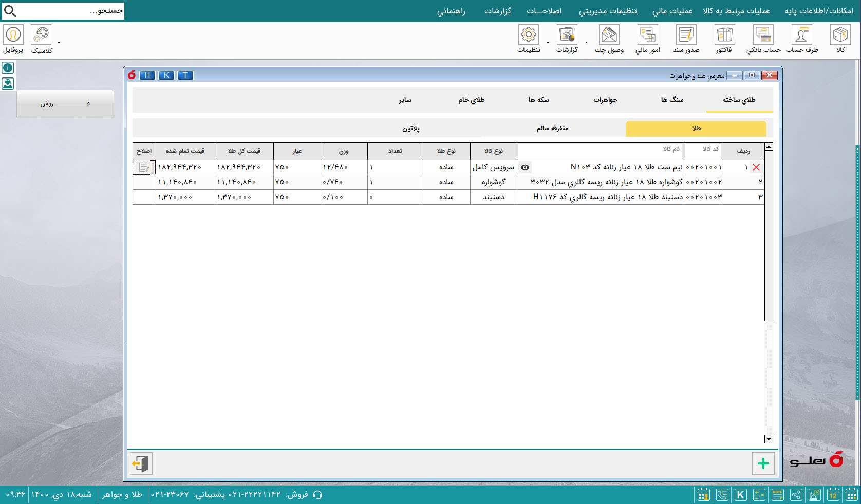Expand the تنظیمات toolbar dropdown arrow
Image resolution: width=861 pixels, height=504 pixels.
(x=548, y=42)
